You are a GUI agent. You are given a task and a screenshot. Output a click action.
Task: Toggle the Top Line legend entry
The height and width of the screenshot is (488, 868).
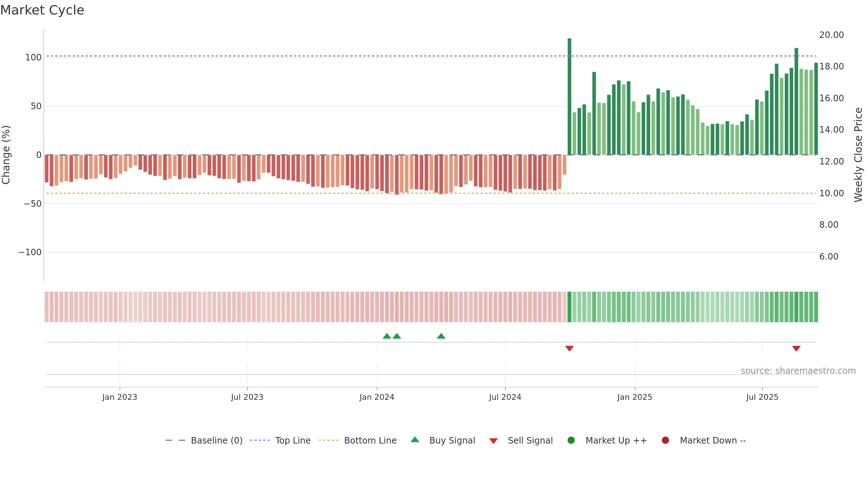(280, 440)
